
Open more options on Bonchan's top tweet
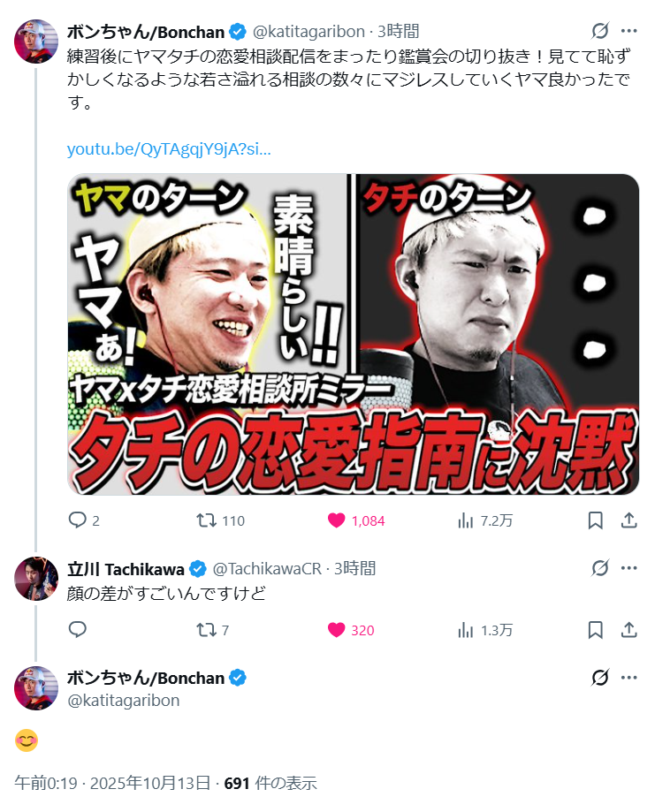[x=629, y=32]
